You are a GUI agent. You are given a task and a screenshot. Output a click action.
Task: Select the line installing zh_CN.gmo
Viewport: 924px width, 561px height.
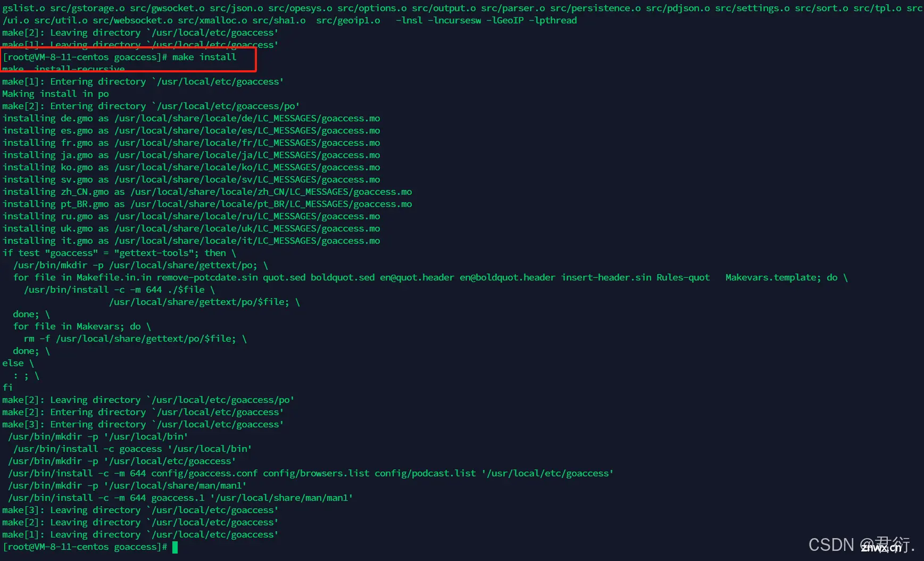[x=207, y=192]
